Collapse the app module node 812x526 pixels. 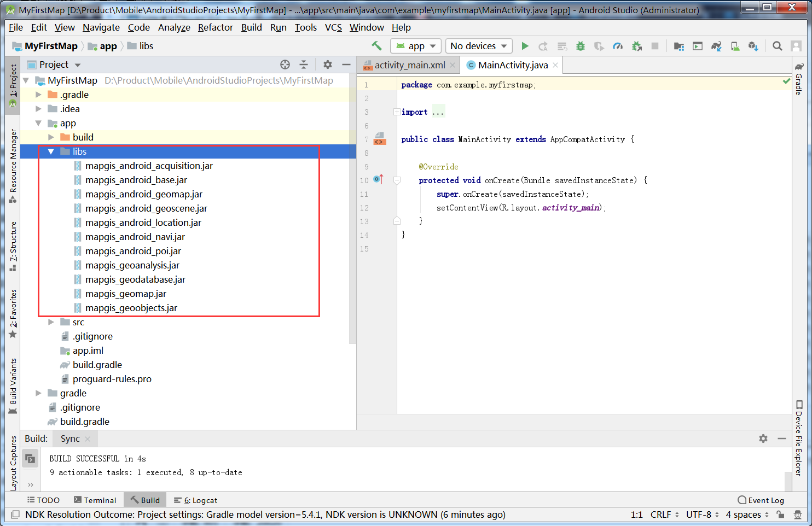[38, 123]
